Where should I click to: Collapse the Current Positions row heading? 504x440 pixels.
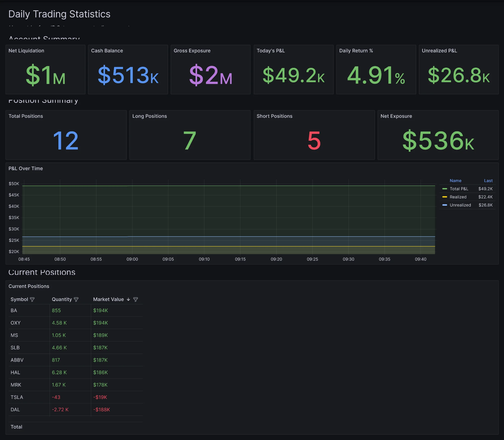click(x=42, y=272)
